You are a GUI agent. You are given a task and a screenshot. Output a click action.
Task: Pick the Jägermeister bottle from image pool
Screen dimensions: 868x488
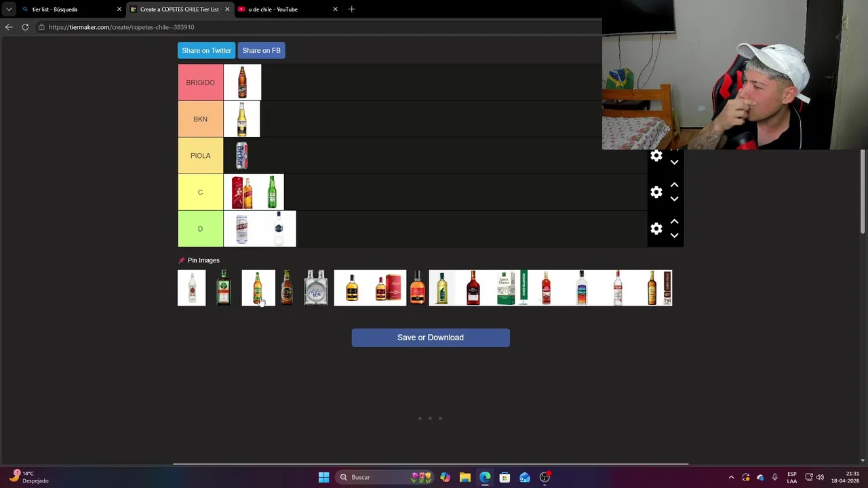tap(223, 288)
